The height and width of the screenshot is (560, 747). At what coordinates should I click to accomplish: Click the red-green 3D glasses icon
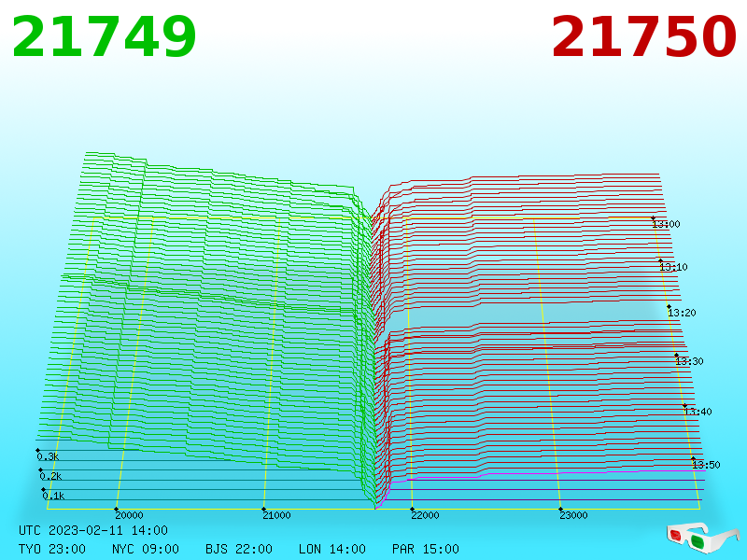[702, 539]
